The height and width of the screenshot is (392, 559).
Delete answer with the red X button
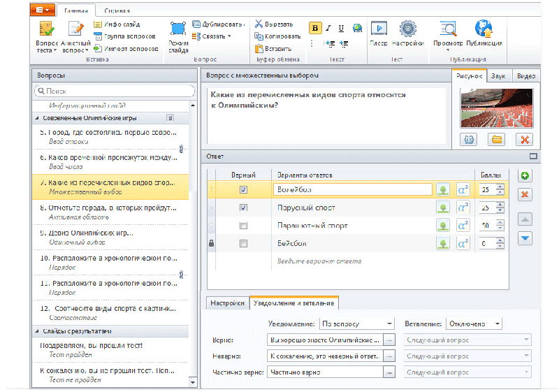click(x=525, y=194)
